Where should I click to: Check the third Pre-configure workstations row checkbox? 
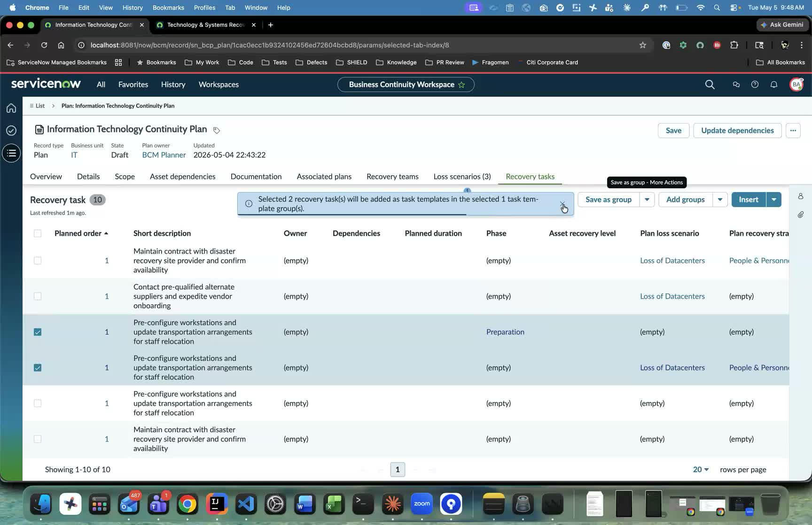(x=38, y=403)
